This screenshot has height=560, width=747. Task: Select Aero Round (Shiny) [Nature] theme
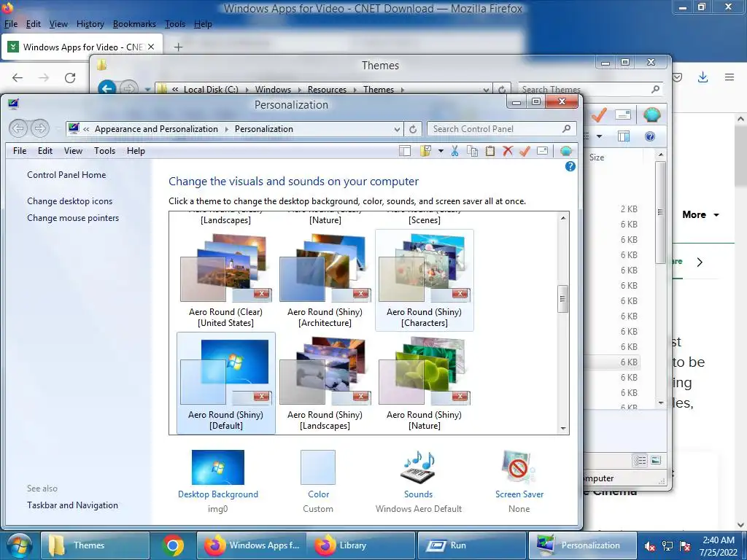click(x=424, y=383)
